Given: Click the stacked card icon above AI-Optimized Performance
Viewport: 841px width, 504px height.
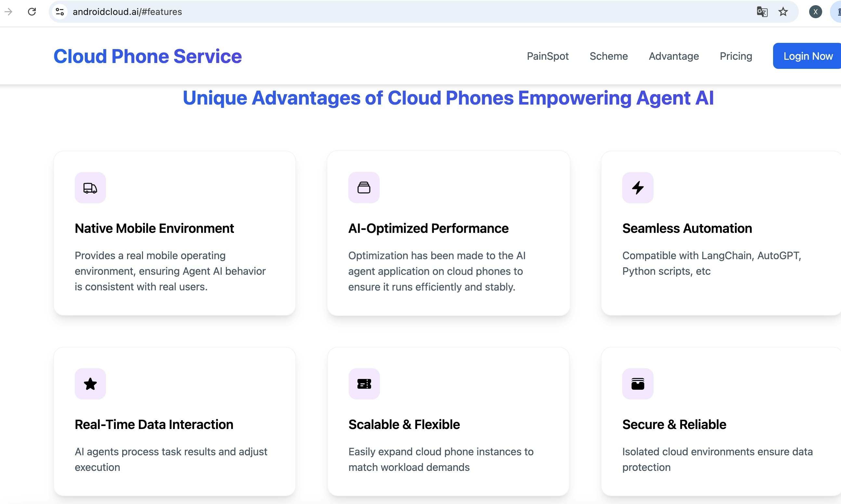Looking at the screenshot, I should pos(364,187).
